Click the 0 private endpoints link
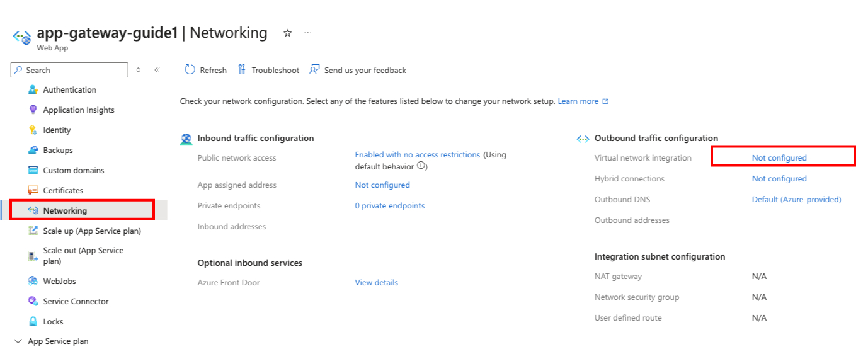Viewport: 868px width, 354px height. click(x=389, y=206)
